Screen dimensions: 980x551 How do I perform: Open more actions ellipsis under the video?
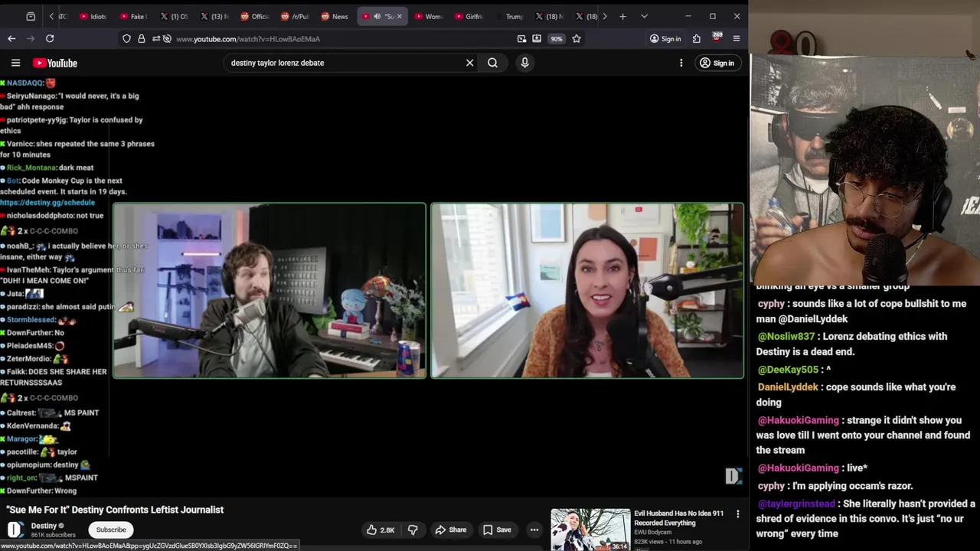pos(534,530)
